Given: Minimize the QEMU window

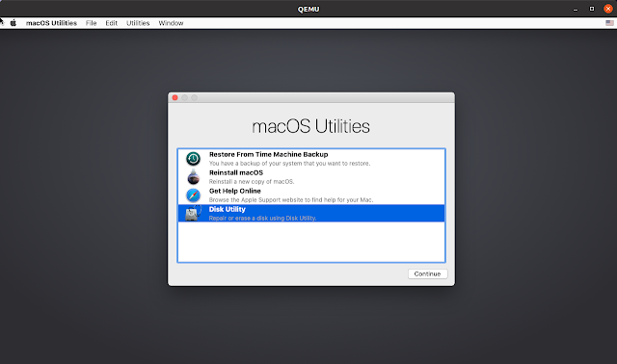Looking at the screenshot, I should (576, 9).
